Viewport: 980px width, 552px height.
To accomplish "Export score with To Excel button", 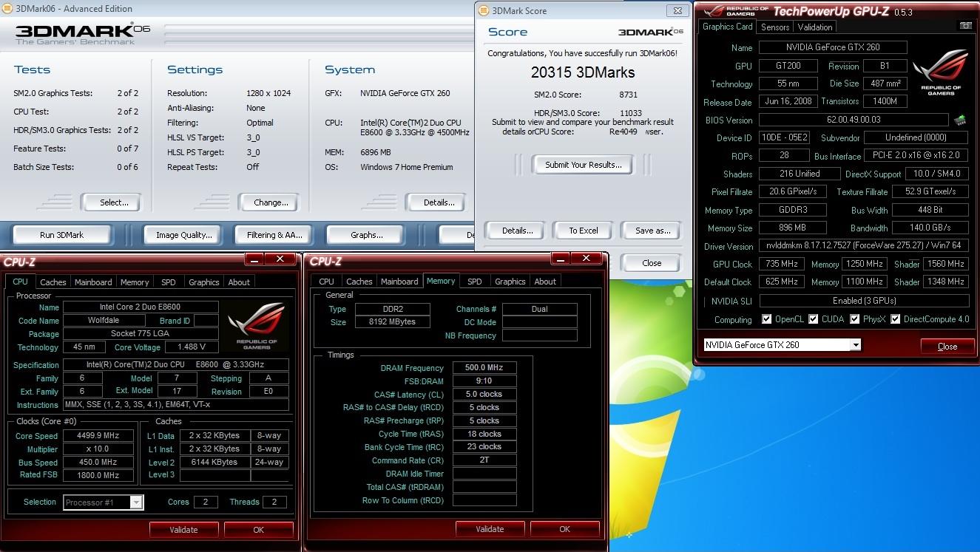I will [x=583, y=231].
